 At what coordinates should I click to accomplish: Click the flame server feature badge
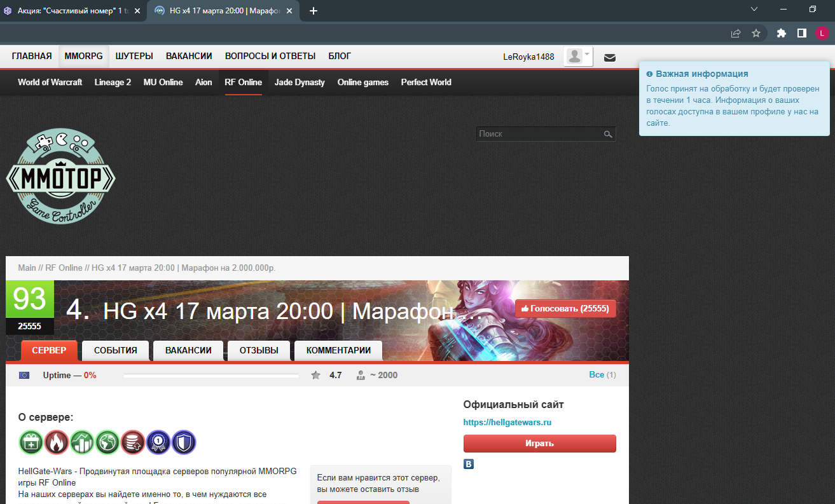[57, 442]
